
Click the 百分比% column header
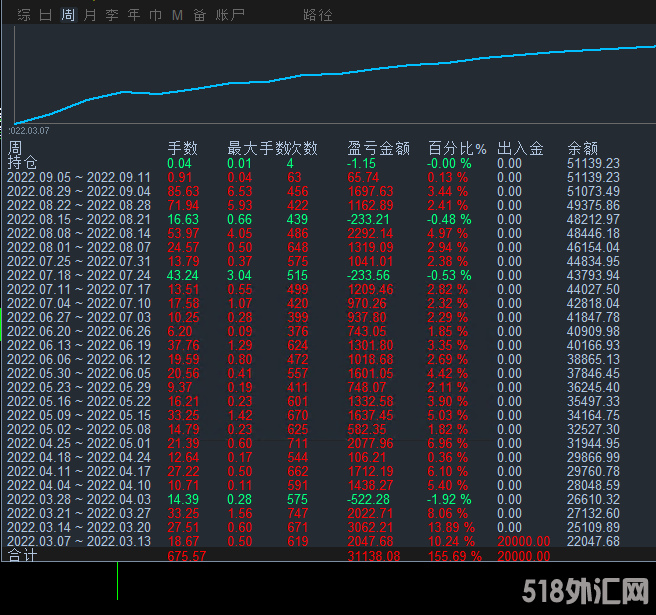[456, 148]
